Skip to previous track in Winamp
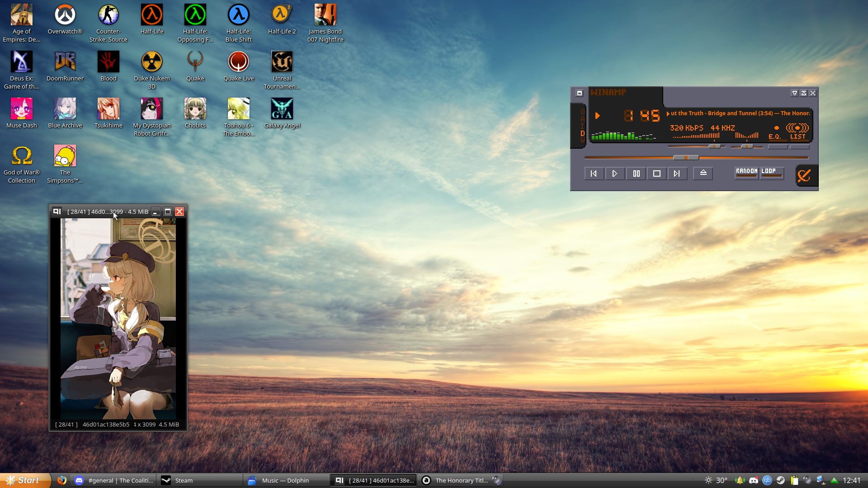 pos(594,174)
